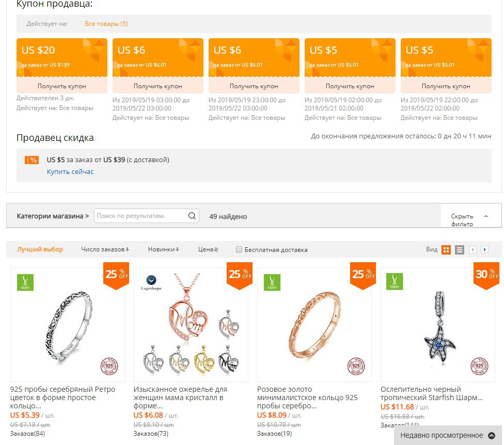Switch to list view icon
The width and height of the screenshot is (504, 445).
(x=460, y=250)
